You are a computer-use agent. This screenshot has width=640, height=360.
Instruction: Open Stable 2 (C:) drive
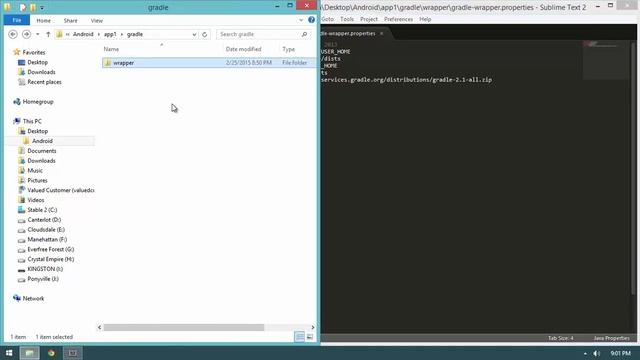point(42,210)
